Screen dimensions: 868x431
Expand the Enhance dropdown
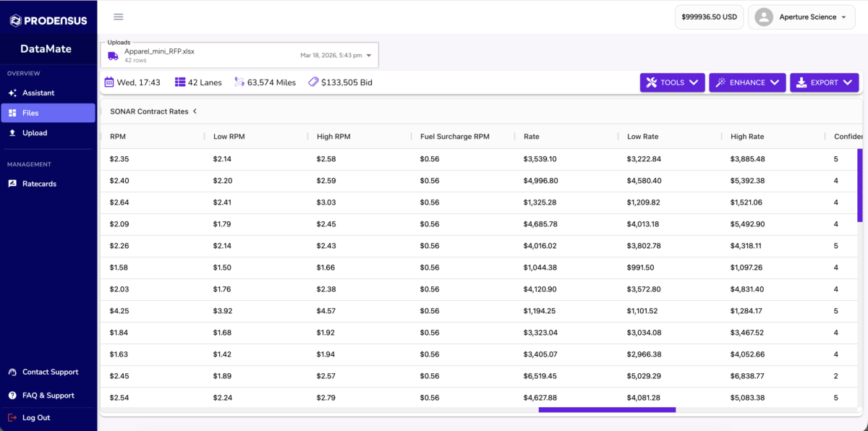[x=747, y=82]
